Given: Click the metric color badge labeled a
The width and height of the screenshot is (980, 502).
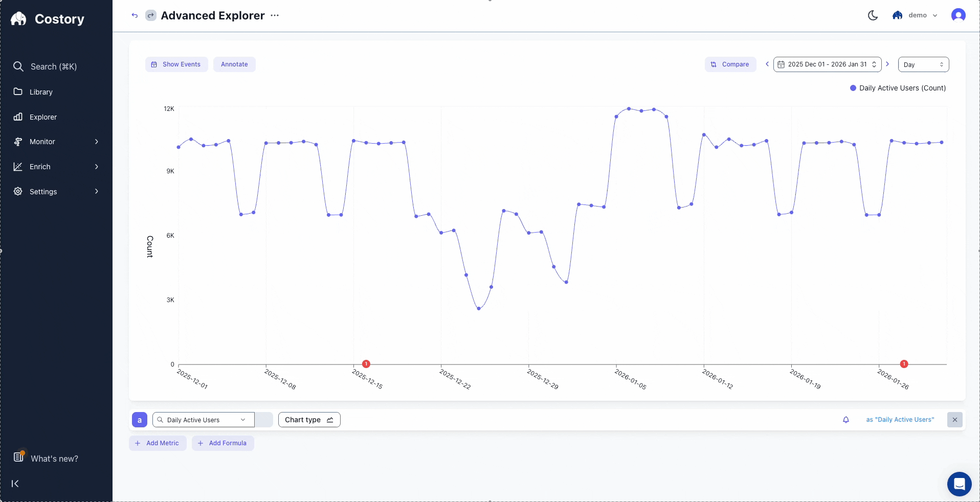Looking at the screenshot, I should 139,420.
